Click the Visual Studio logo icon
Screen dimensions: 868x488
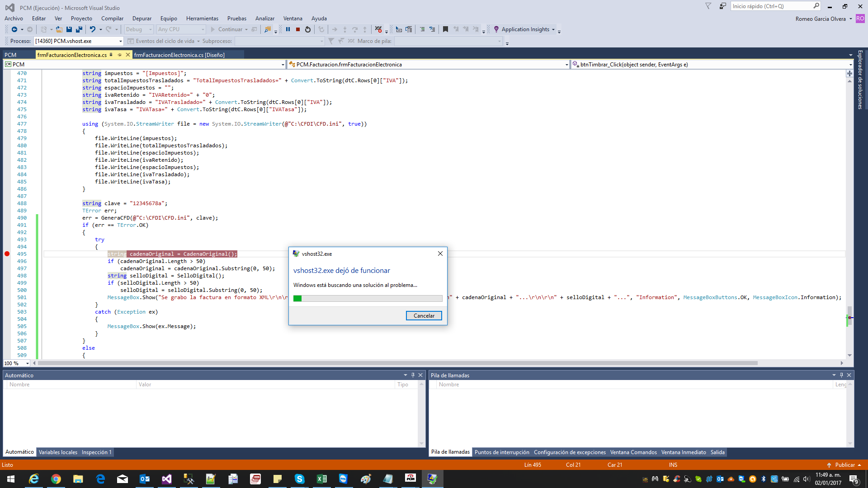10,8
